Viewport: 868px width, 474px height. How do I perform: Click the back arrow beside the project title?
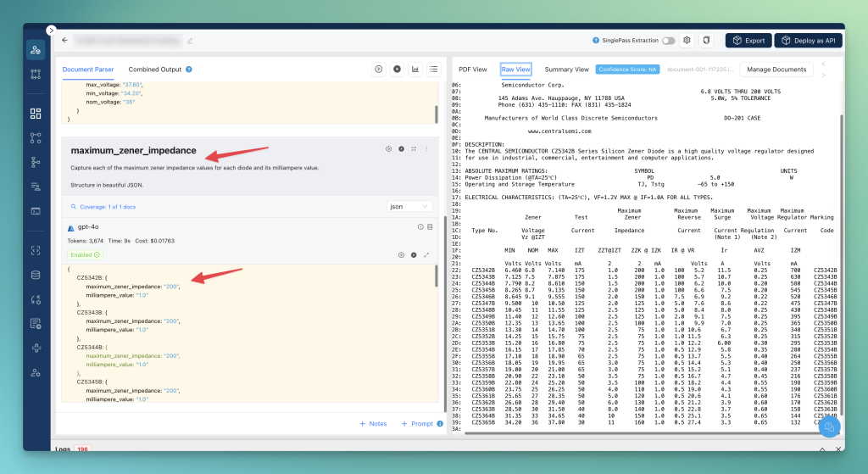point(64,40)
